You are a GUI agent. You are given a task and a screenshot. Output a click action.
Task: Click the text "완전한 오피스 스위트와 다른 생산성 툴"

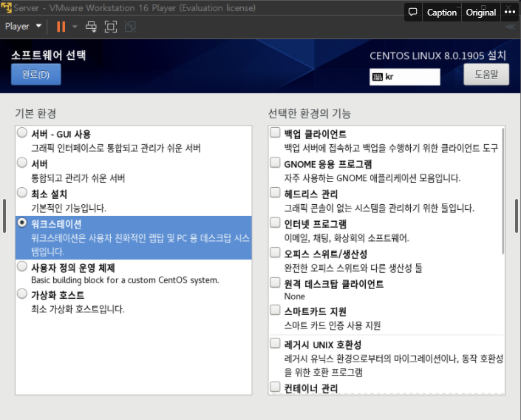coord(353,268)
